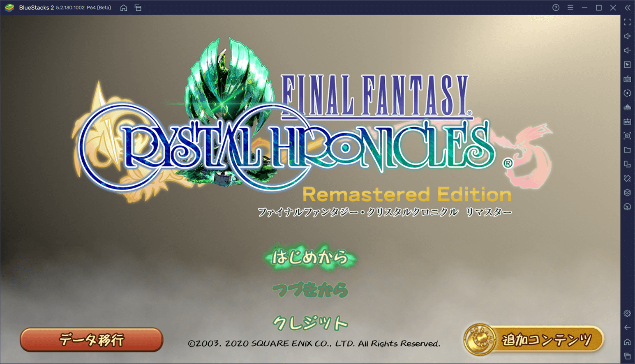Activate shake device icon
Image resolution: width=635 pixels, height=364 pixels.
pyautogui.click(x=627, y=178)
